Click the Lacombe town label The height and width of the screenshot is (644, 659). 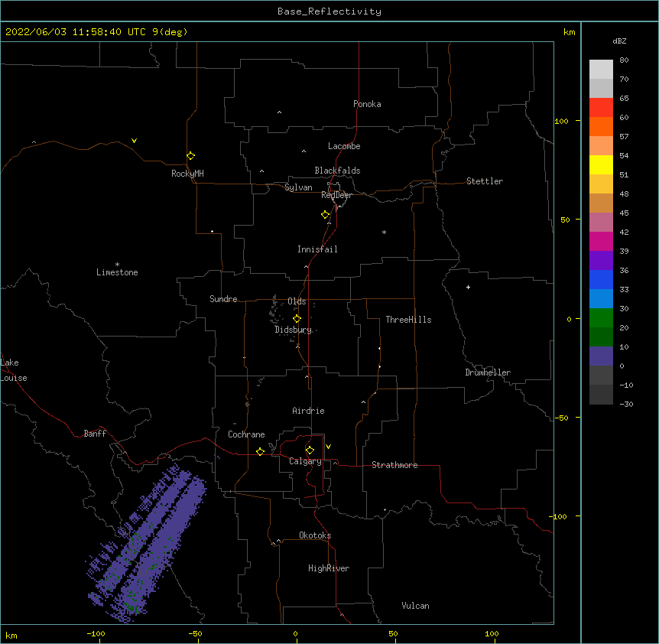tap(344, 146)
